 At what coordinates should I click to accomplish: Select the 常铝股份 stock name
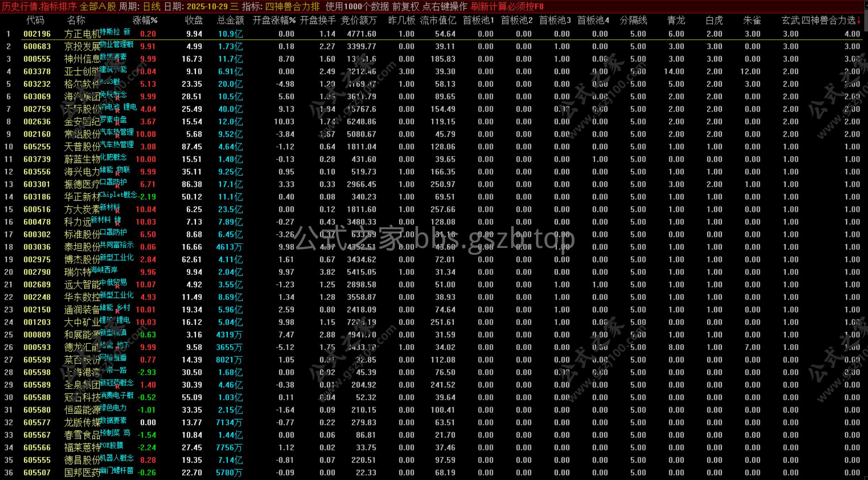[x=82, y=134]
